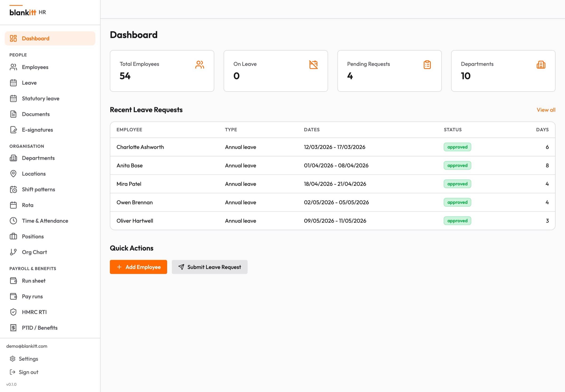This screenshot has width=565, height=392.
Task: Click the Departments card building icon
Action: coord(541,65)
